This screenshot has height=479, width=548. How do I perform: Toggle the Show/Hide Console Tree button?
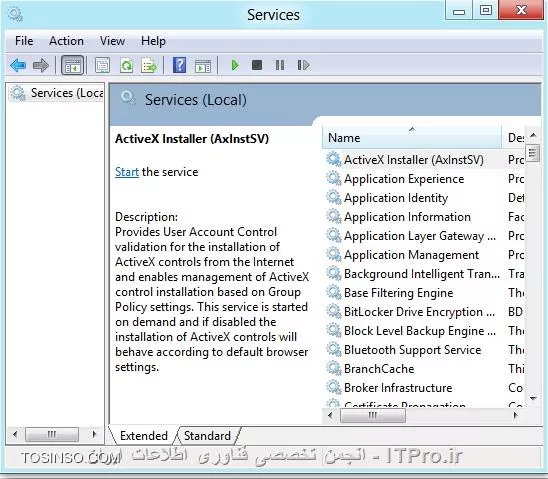pos(72,65)
